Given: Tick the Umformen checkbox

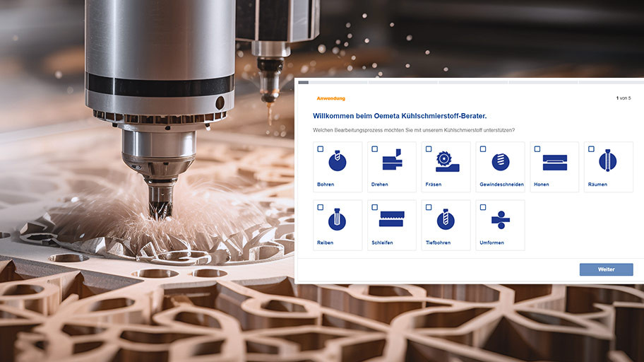Looking at the screenshot, I should tap(483, 207).
